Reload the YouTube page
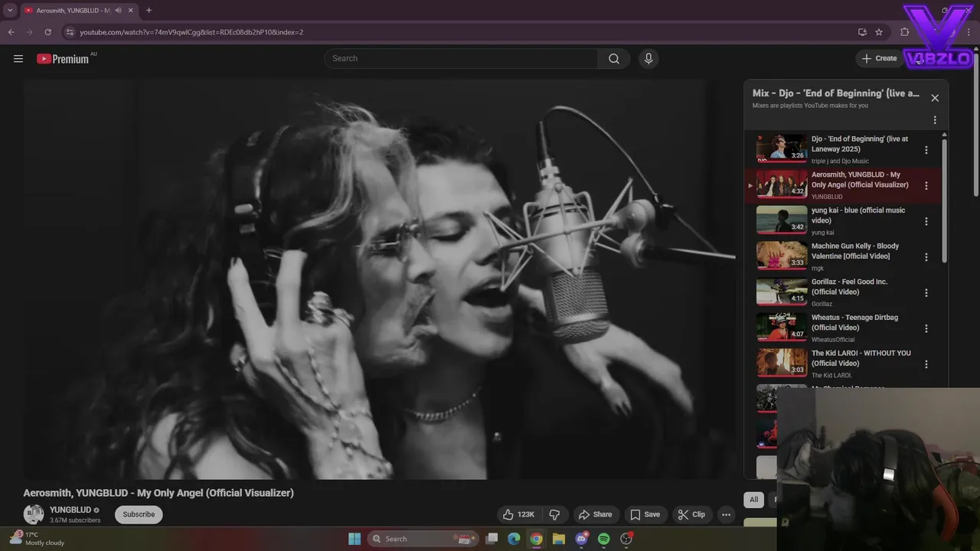The image size is (980, 551). pos(47,32)
